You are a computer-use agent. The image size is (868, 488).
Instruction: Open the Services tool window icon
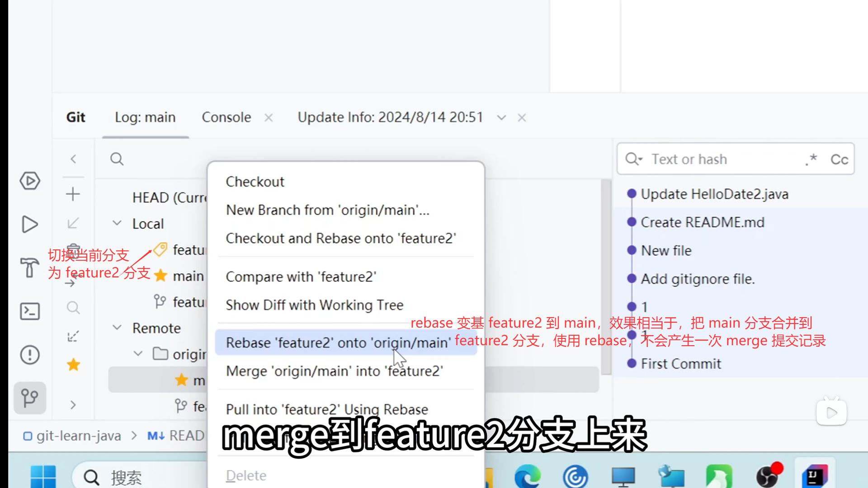30,181
